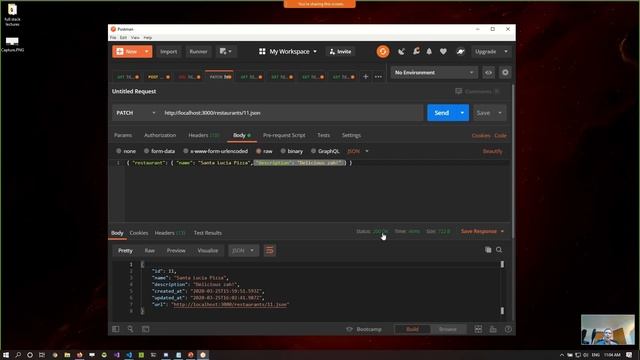
Task: Expand the New button dropdown arrow
Action: (147, 51)
